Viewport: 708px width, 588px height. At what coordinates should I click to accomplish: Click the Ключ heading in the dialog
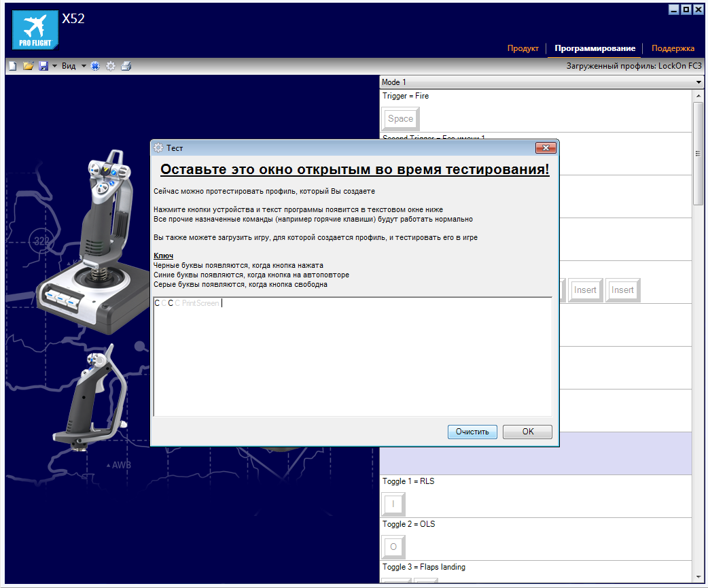point(163,256)
